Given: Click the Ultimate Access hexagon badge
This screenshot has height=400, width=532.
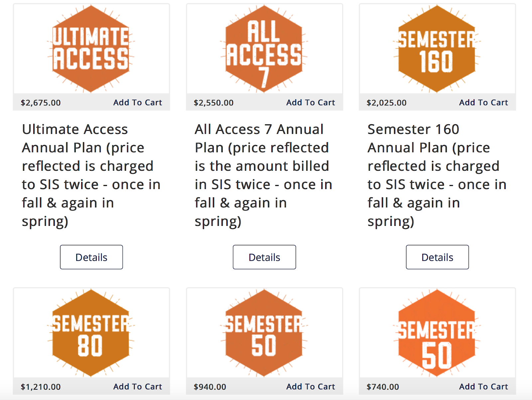Looking at the screenshot, I should pyautogui.click(x=91, y=49).
